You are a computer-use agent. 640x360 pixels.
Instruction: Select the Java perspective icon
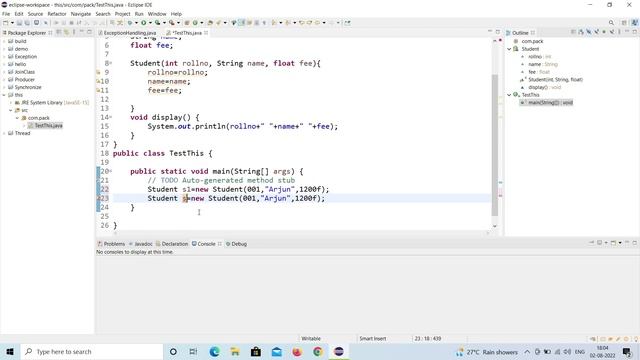click(634, 23)
